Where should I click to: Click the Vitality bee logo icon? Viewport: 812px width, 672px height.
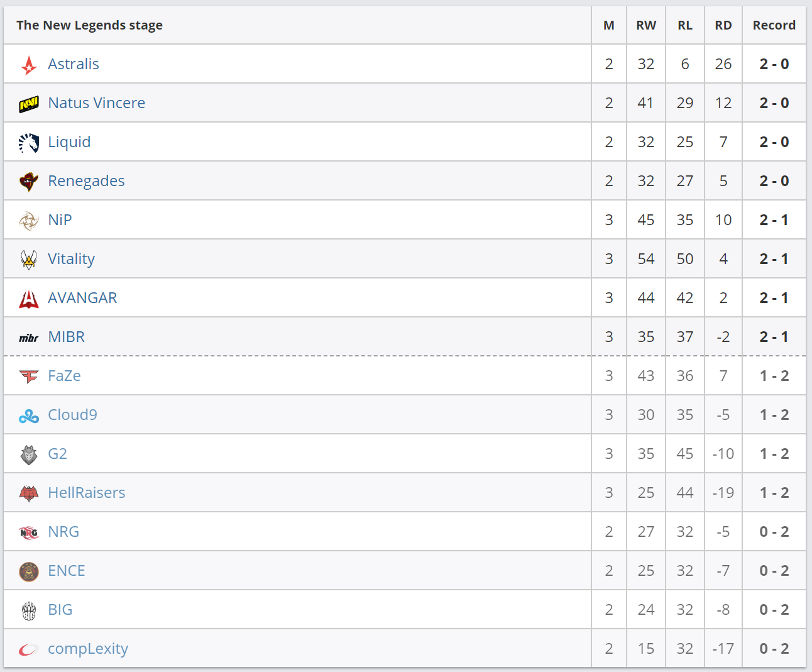click(29, 260)
